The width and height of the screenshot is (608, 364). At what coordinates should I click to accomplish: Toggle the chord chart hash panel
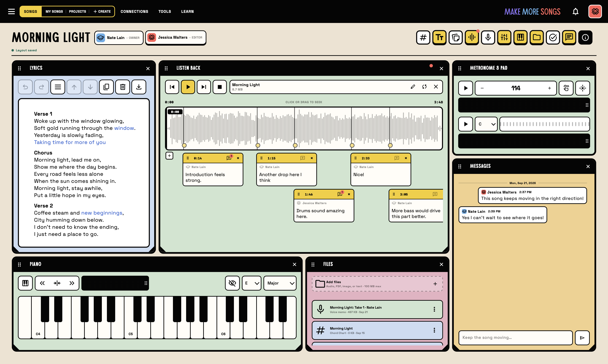click(x=423, y=37)
